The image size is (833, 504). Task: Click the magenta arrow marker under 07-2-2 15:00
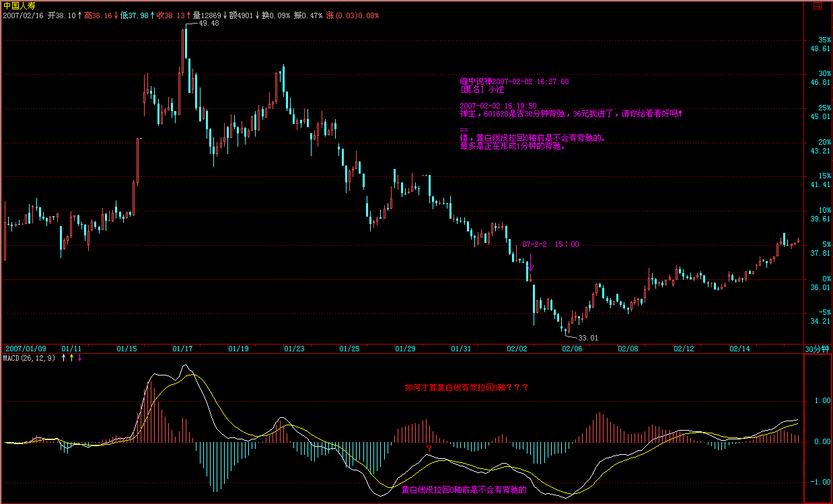[x=530, y=262]
